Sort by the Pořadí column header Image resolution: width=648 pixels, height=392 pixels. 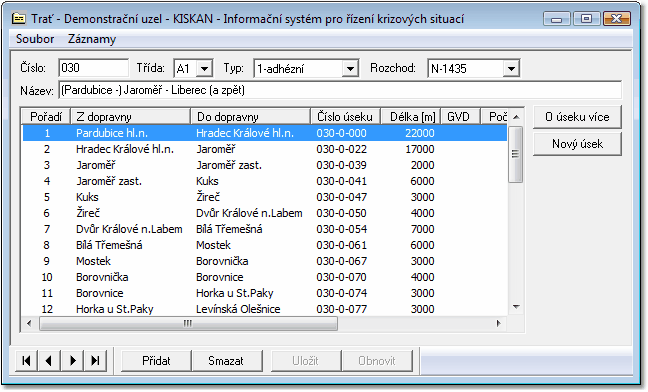point(46,117)
